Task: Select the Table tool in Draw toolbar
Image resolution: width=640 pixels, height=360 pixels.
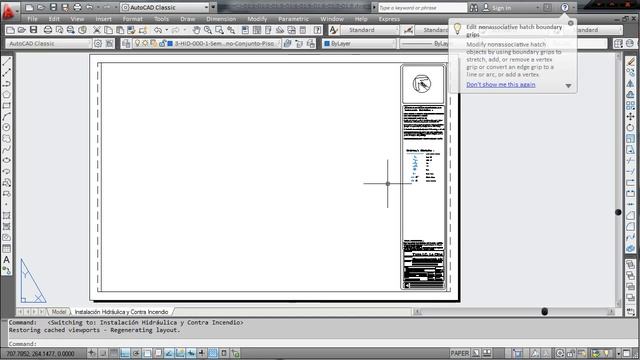Action: coord(7,249)
